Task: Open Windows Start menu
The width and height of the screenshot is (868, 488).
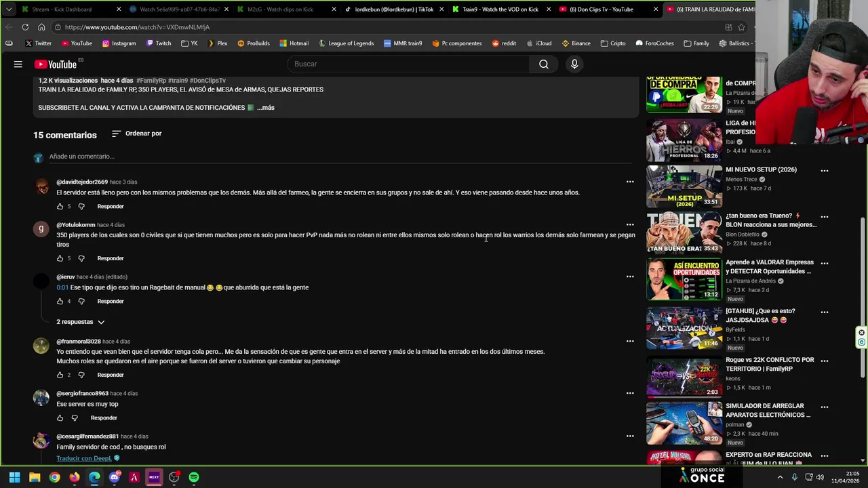Action: click(x=14, y=477)
